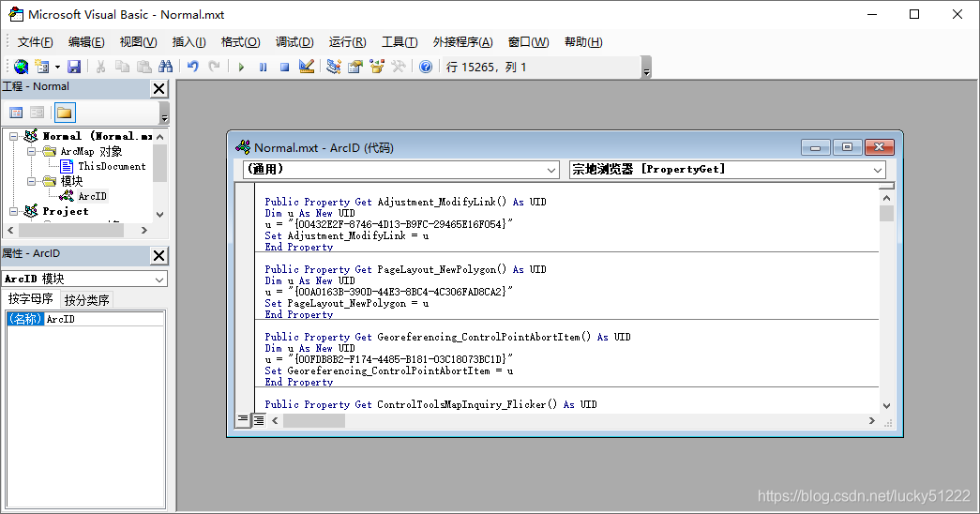Open Object Browser toolbar icon
980x514 pixels.
[377, 67]
